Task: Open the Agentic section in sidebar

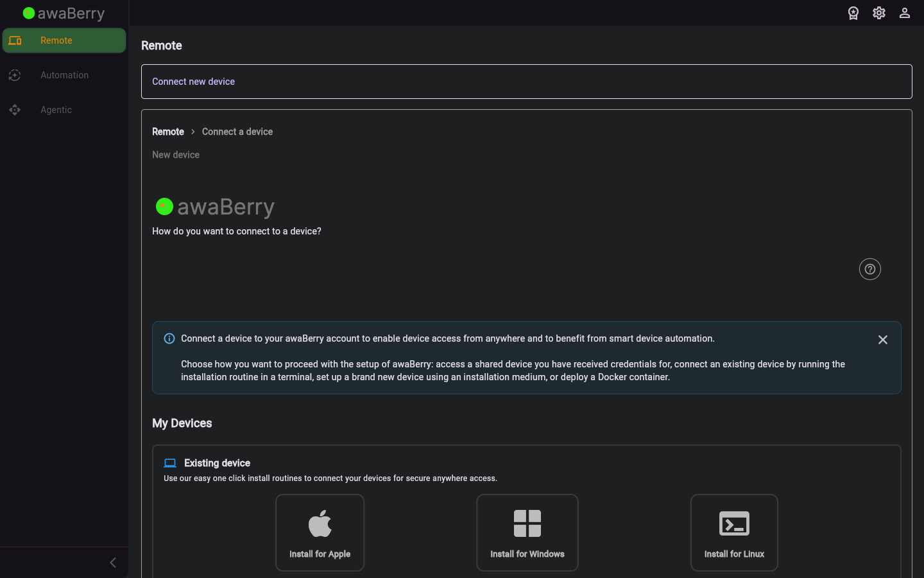Action: click(64, 110)
